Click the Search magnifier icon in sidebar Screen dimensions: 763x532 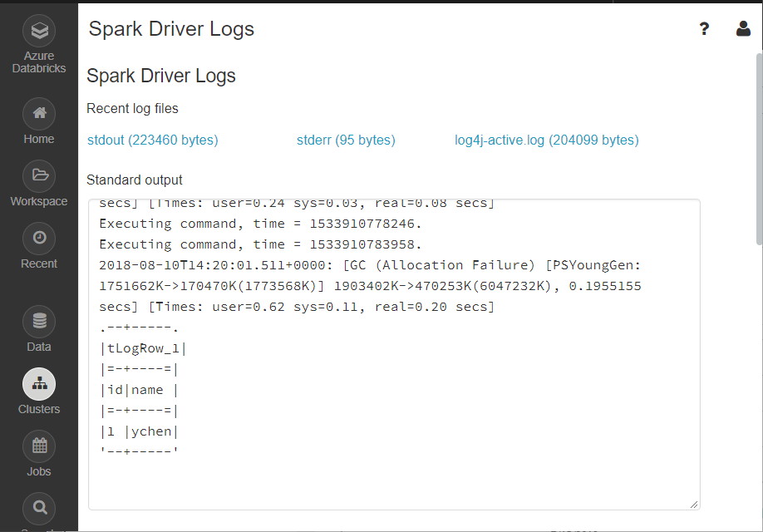tap(39, 507)
